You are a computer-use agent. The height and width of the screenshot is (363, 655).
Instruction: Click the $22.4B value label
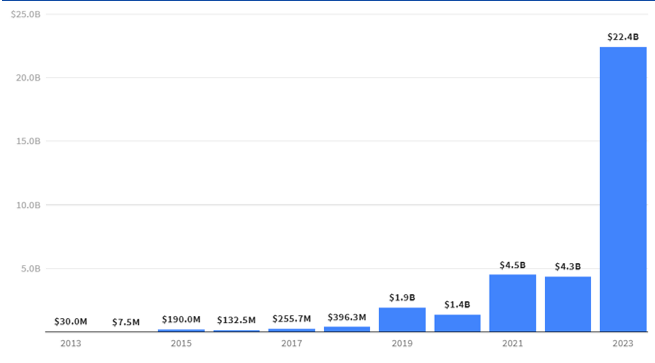pos(623,37)
